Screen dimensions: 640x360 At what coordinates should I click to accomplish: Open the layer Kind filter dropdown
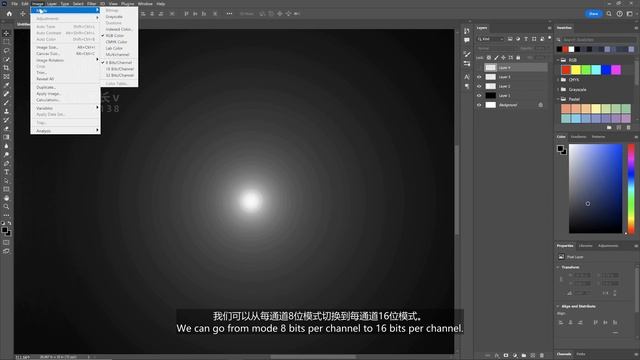(x=491, y=39)
